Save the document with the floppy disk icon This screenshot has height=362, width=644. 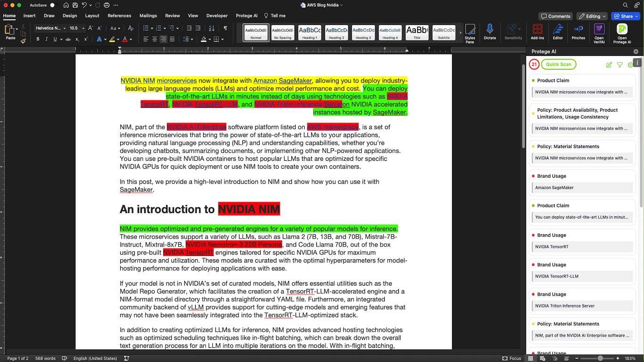pos(74,5)
